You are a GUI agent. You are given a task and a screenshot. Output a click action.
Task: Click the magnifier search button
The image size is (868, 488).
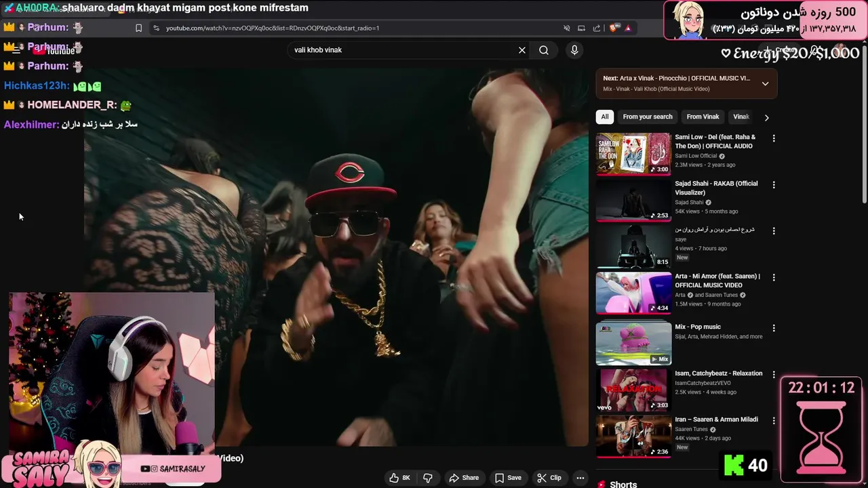click(544, 50)
